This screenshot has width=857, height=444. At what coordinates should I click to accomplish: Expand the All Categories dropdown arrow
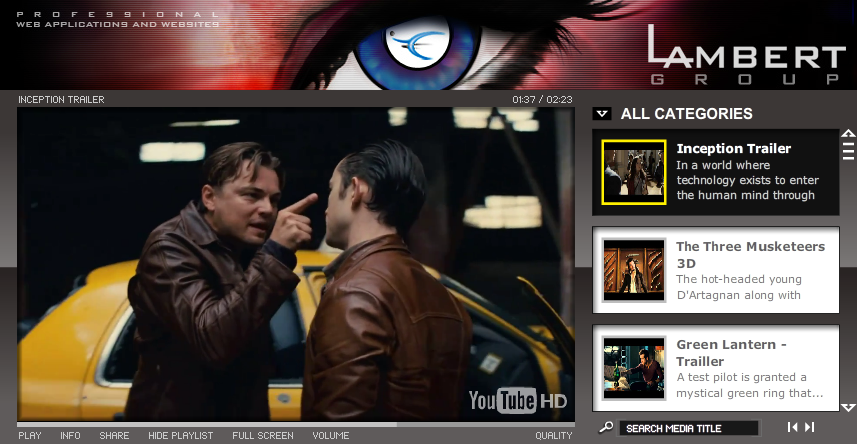[x=602, y=114]
